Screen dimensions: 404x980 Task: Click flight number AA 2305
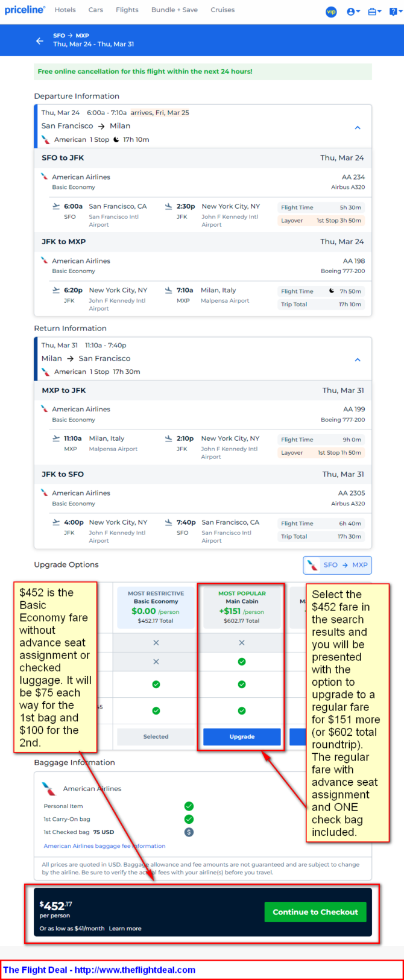(x=352, y=493)
